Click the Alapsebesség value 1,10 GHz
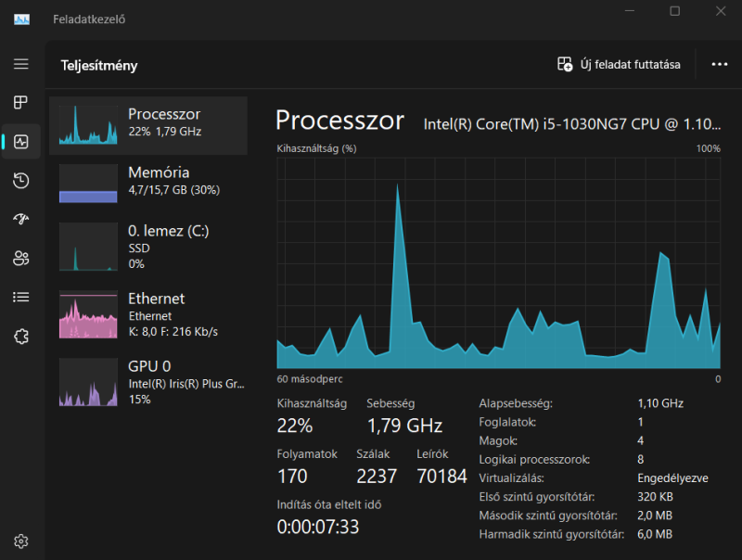742x560 pixels. (660, 403)
